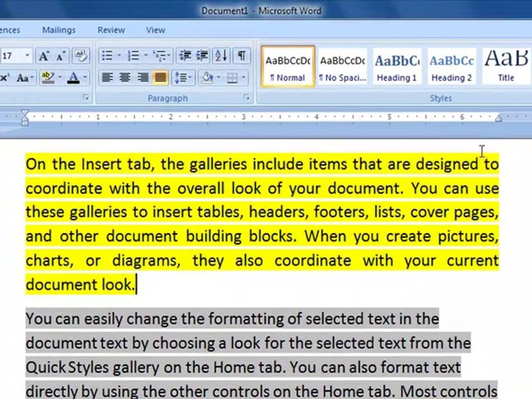Expand numbering library dropdown arrow
532x399 pixels.
(146, 55)
